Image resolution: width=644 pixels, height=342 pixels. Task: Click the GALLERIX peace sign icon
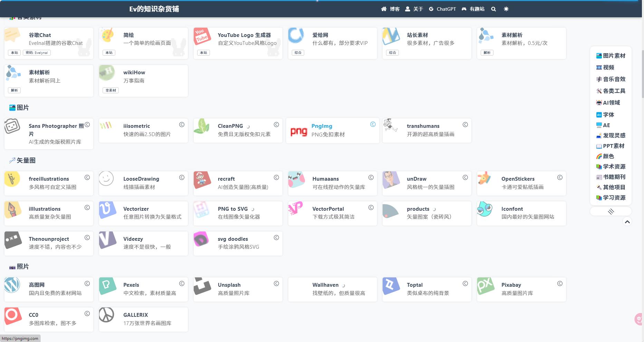click(106, 315)
